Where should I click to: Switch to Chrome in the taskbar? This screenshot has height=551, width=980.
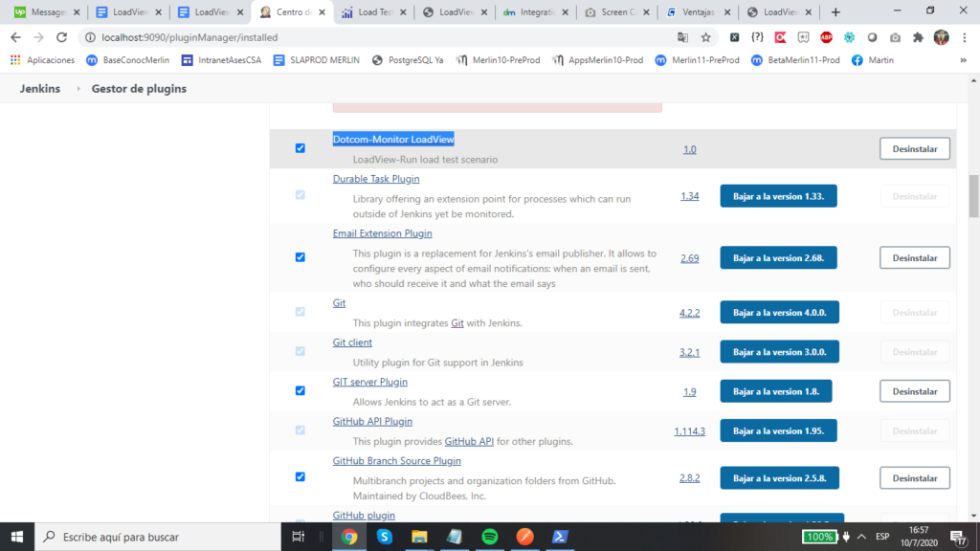click(349, 537)
